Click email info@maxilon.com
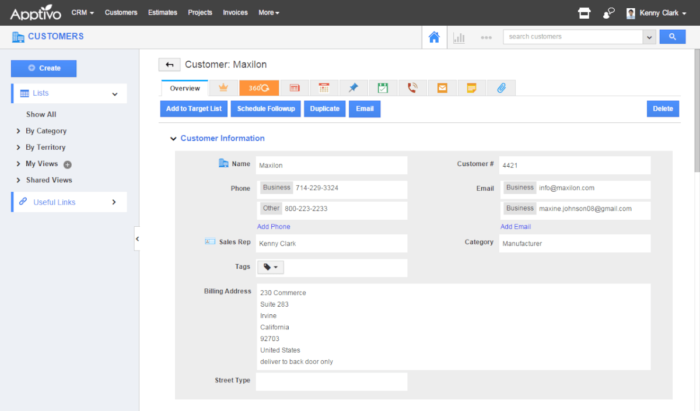This screenshot has height=411, width=700. 567,188
